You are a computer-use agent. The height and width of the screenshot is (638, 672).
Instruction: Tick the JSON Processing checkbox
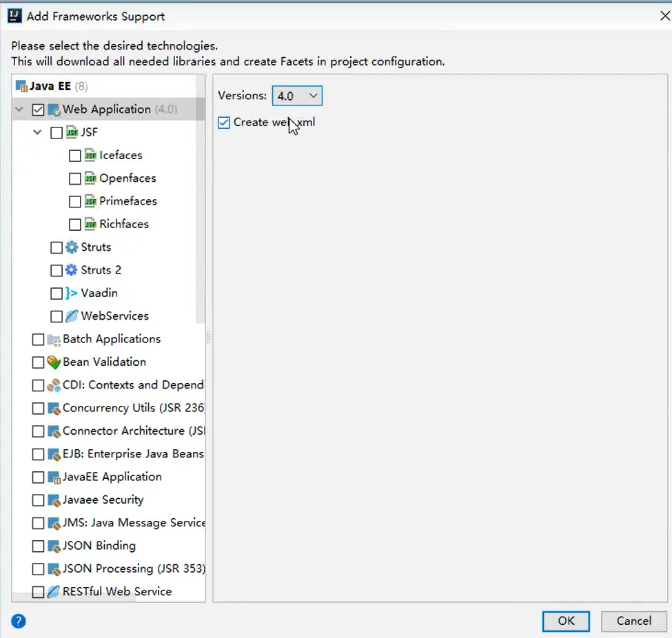[x=38, y=569]
